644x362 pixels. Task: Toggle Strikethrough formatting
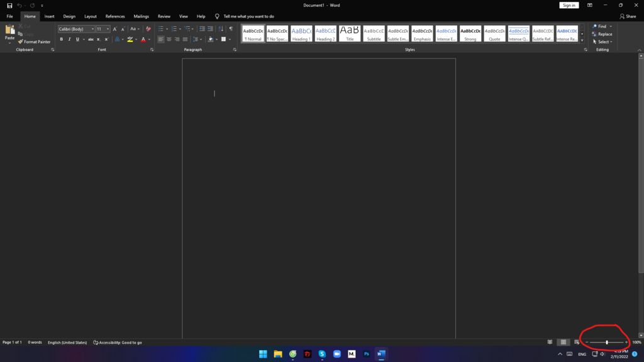click(91, 40)
